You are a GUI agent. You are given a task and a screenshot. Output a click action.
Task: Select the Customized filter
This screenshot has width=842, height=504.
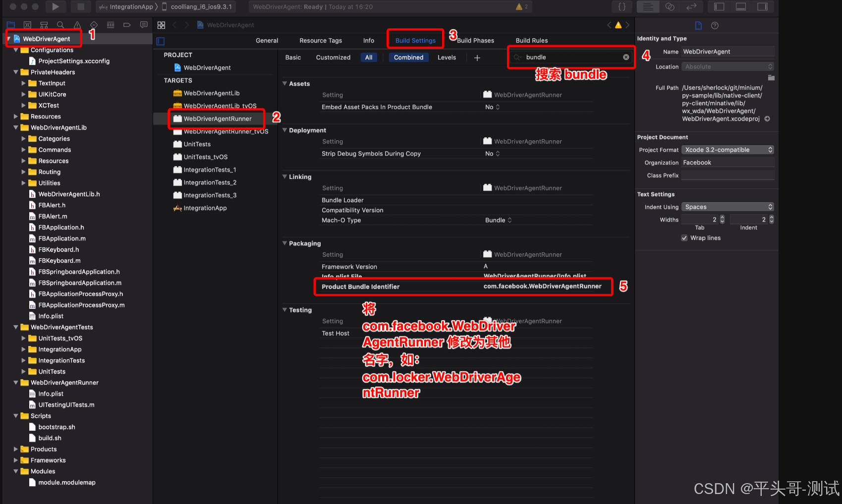click(333, 57)
